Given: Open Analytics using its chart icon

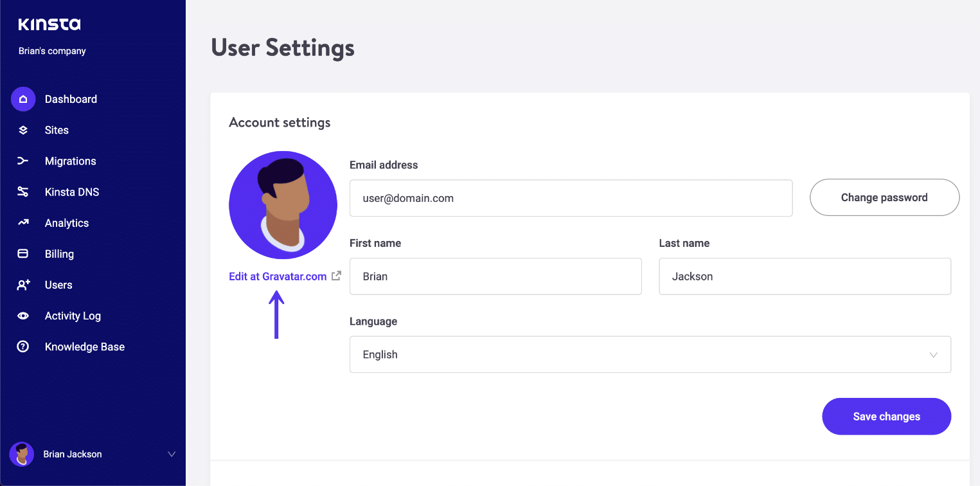Looking at the screenshot, I should pos(23,222).
